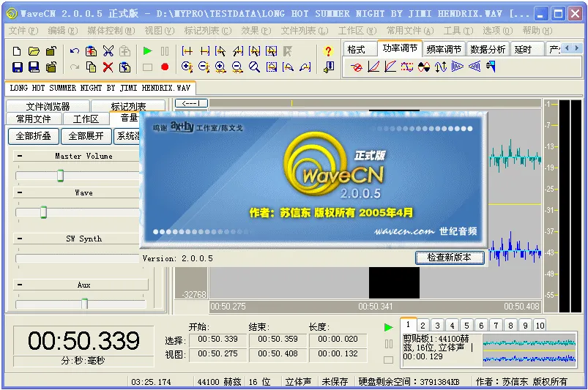Click the 检查新版本 button

450,258
